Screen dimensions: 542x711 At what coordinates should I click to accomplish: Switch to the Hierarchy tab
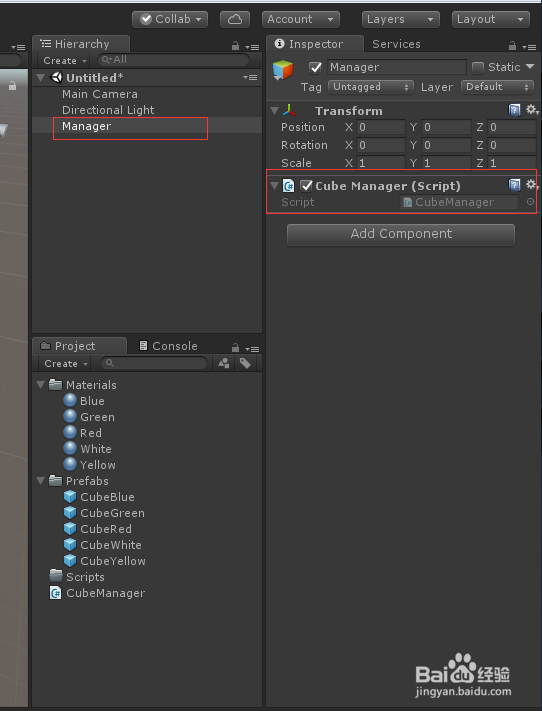point(81,44)
